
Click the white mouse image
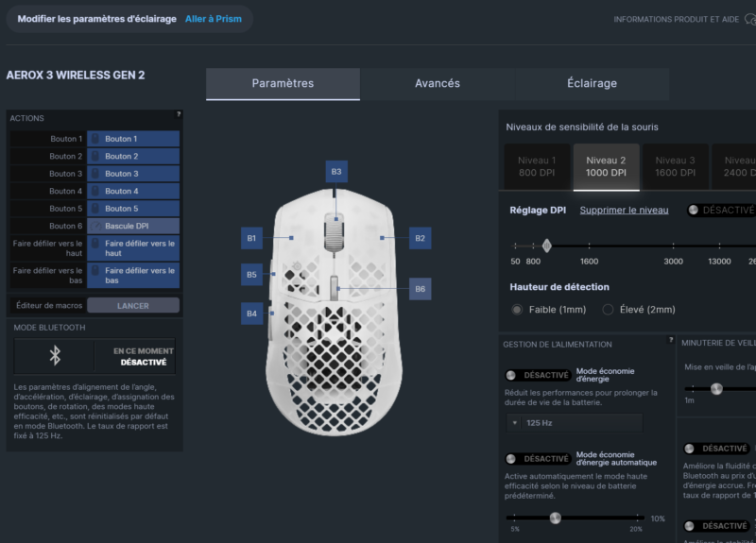334,313
